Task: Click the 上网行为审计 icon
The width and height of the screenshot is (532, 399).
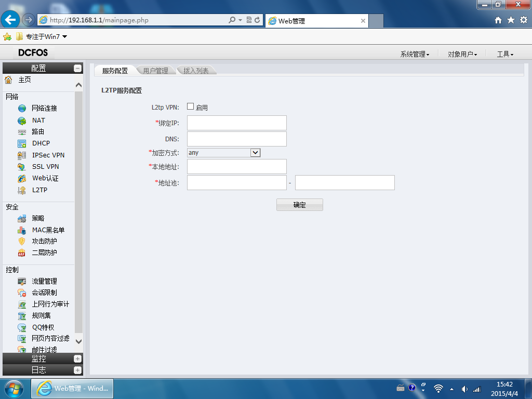Action: coord(22,304)
